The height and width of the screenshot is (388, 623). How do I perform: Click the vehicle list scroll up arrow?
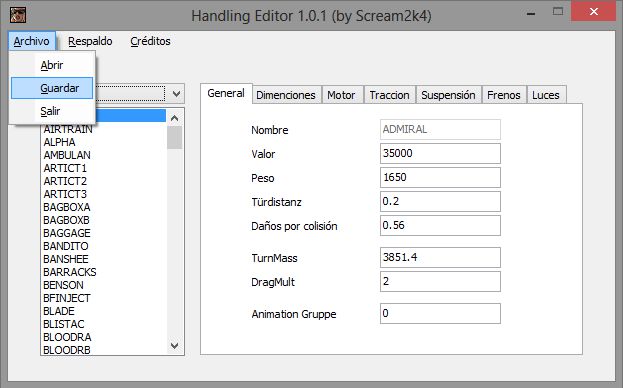click(174, 118)
